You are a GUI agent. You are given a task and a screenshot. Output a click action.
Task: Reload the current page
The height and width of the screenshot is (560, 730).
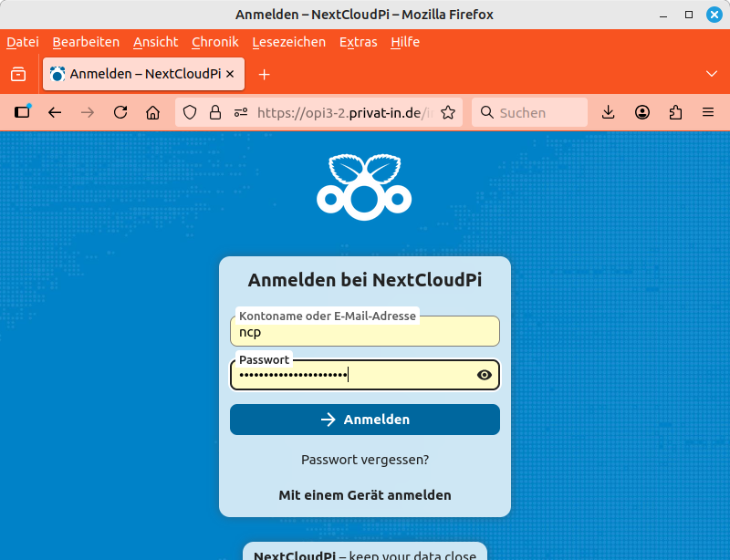120,112
